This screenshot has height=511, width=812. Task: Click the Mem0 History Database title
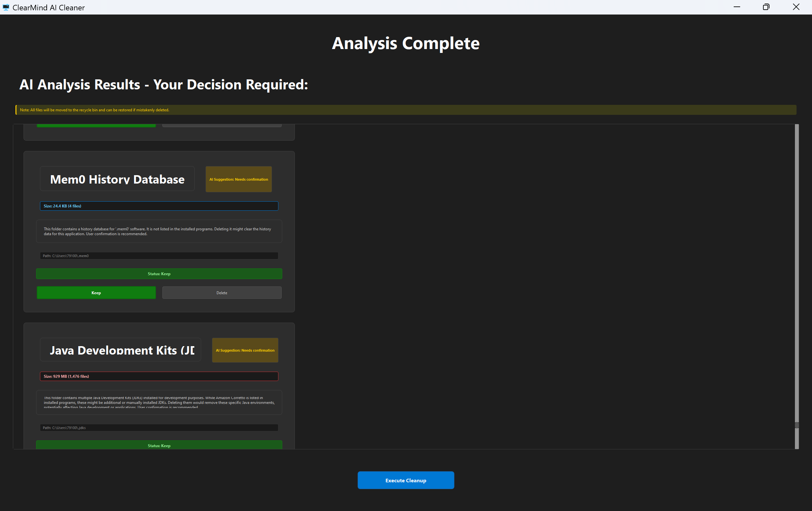117,179
